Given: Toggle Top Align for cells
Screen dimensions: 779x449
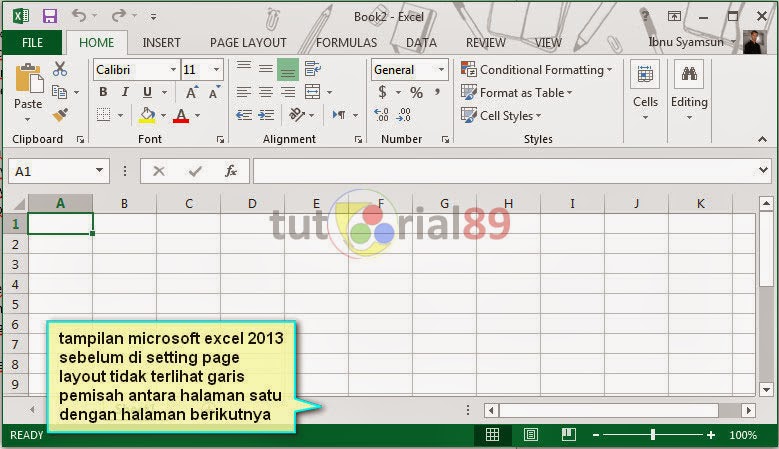Looking at the screenshot, I should [243, 69].
